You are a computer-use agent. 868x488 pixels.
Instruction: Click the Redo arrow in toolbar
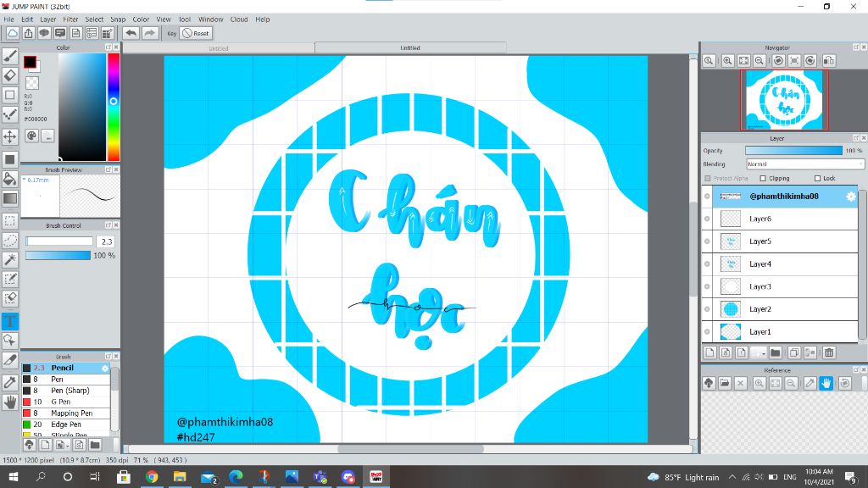point(149,33)
